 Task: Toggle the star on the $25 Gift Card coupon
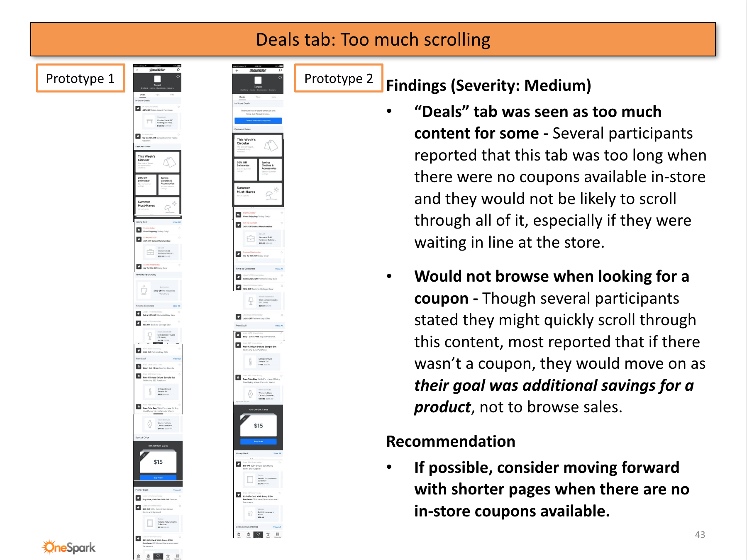pyautogui.click(x=180, y=537)
